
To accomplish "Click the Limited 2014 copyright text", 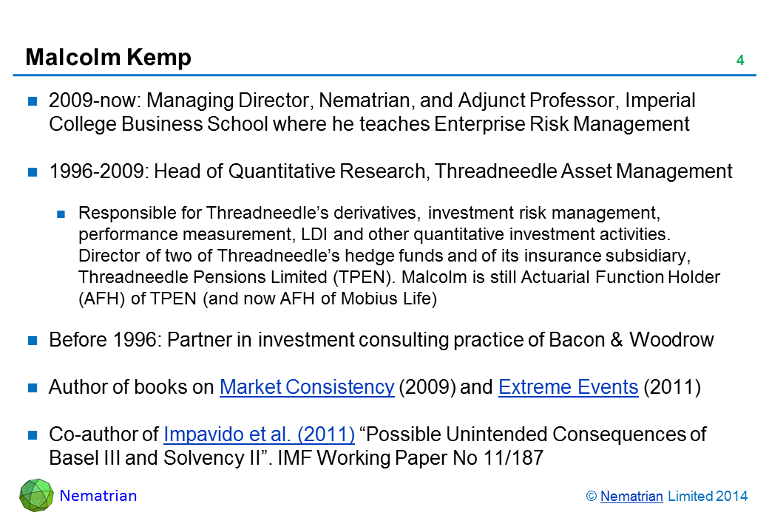I will [x=708, y=497].
